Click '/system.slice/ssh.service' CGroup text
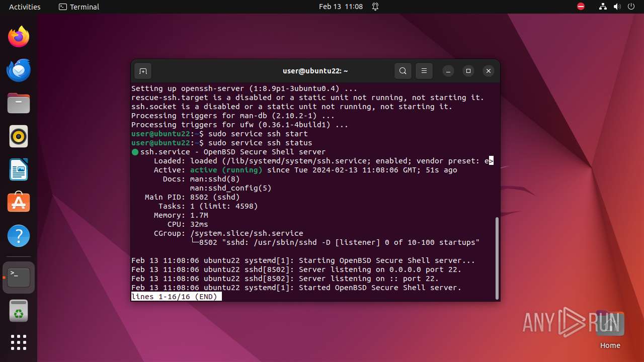644x362 pixels. [247, 233]
